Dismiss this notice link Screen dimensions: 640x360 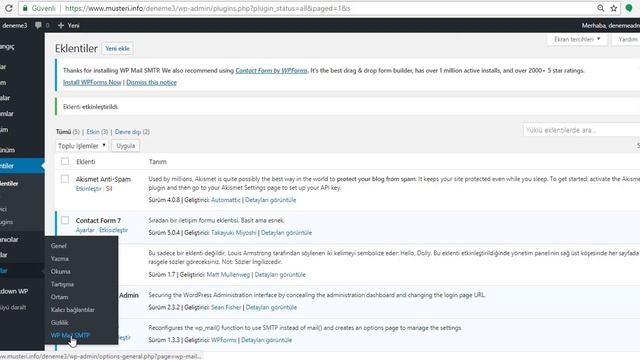151,82
